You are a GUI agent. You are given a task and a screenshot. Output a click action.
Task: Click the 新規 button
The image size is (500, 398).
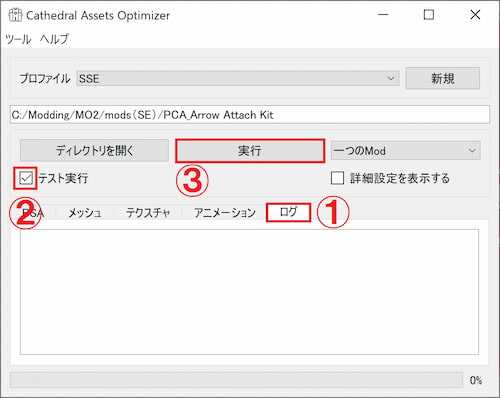click(443, 78)
